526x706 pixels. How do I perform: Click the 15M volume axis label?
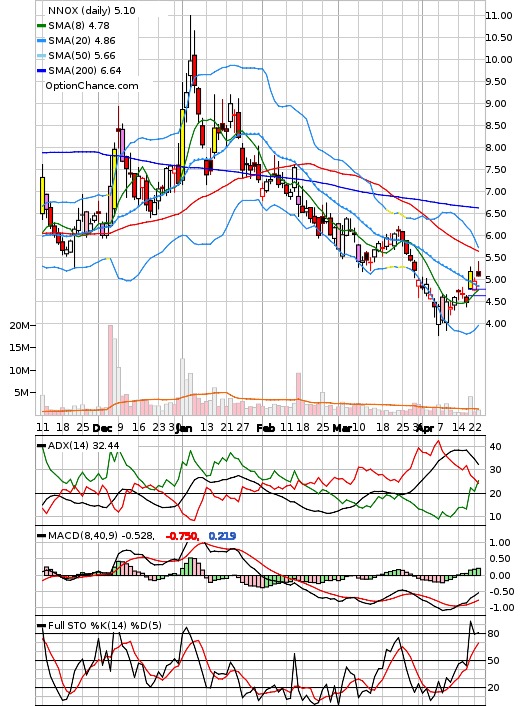pos(19,348)
